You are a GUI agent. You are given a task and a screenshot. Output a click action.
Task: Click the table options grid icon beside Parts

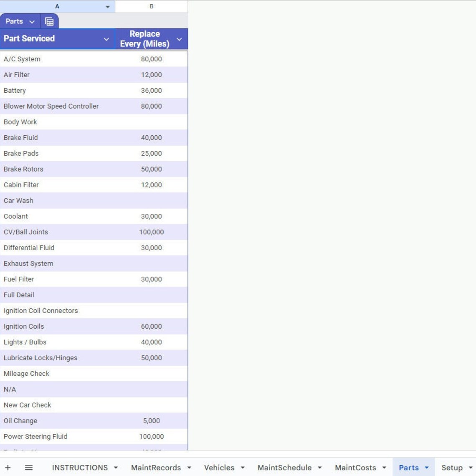[x=50, y=21]
